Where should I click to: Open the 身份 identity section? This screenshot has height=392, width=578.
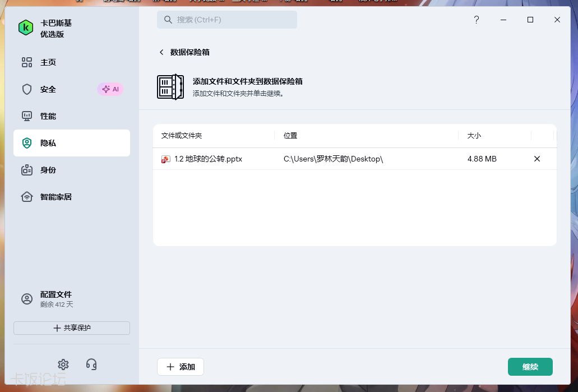(72, 170)
